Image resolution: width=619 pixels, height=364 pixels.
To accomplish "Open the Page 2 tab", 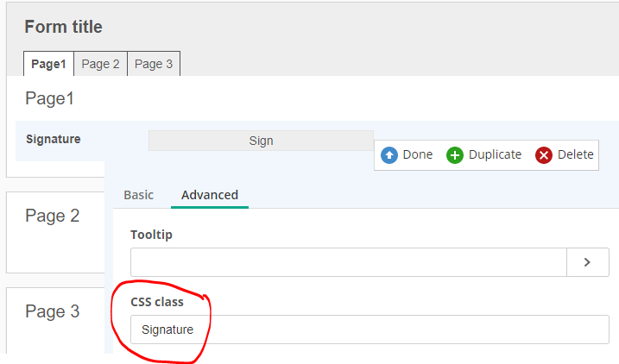I will [x=101, y=64].
